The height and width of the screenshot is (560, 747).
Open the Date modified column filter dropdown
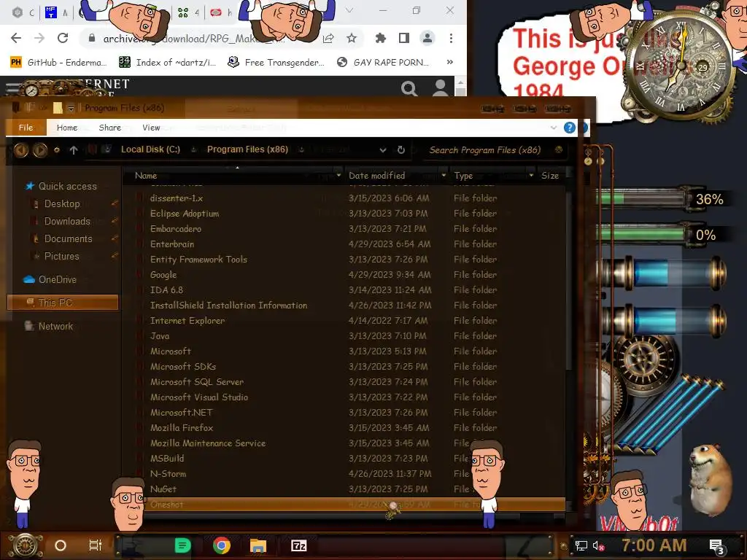[444, 176]
